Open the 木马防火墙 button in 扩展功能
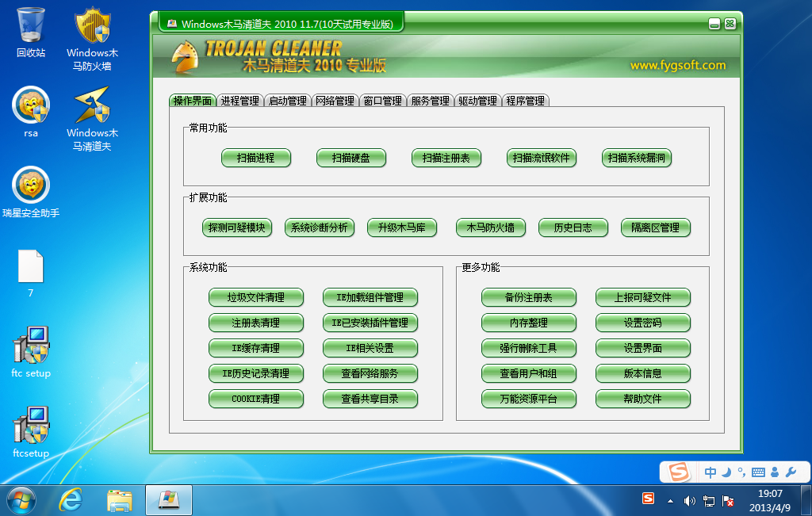 tap(490, 227)
